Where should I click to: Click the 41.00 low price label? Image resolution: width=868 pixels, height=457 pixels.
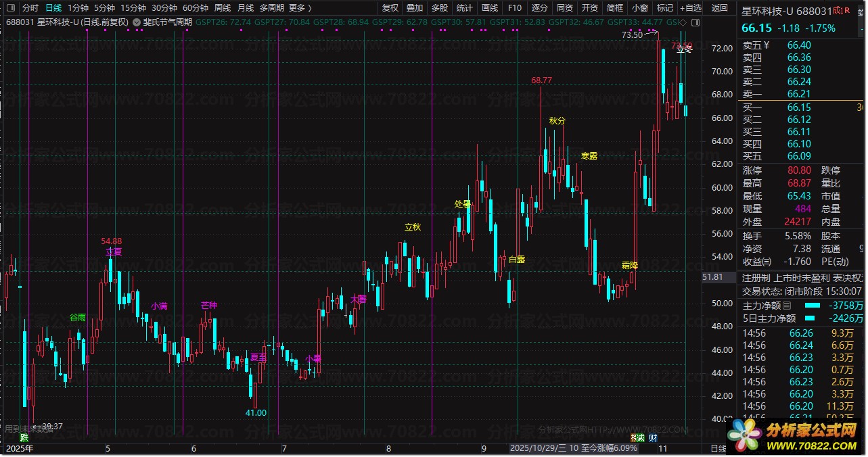coord(256,413)
